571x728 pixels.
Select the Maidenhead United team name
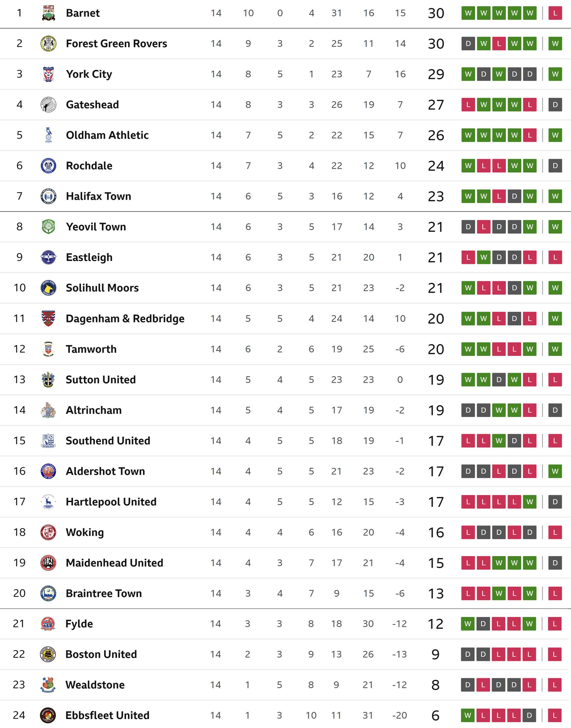coord(114,563)
